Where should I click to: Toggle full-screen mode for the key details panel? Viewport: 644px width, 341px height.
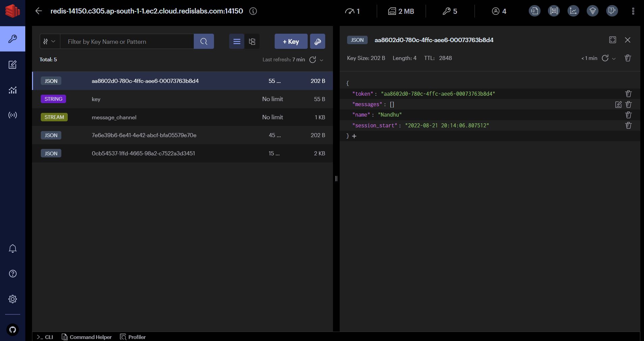click(612, 40)
